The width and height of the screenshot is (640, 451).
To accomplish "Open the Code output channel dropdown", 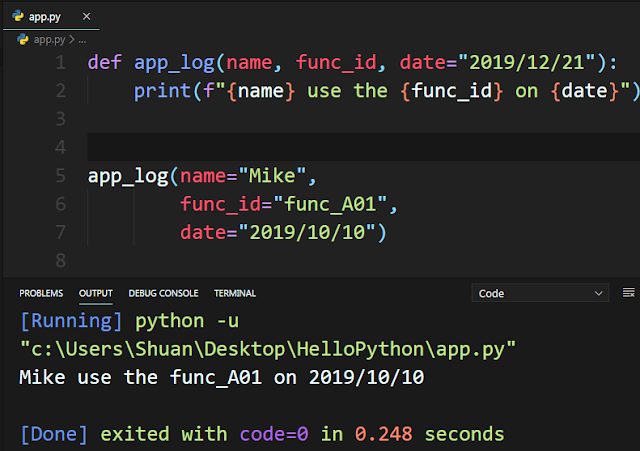I will coord(540,293).
